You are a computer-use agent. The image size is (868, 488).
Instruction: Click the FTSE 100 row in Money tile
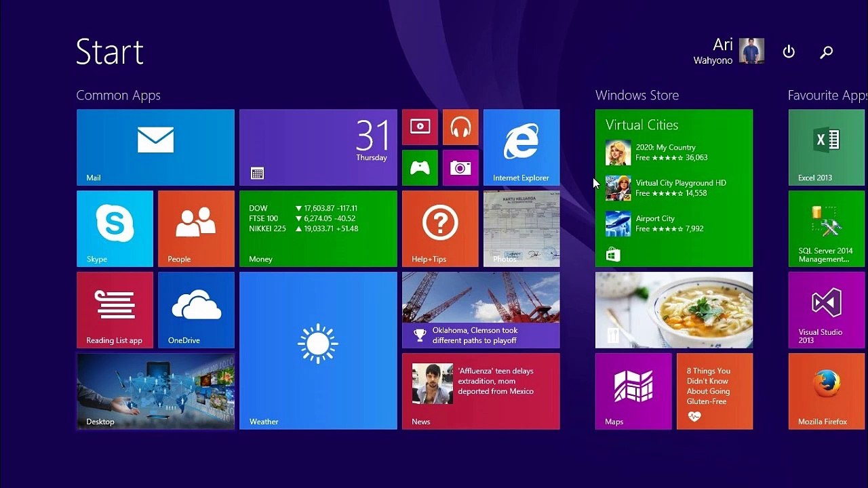[x=302, y=218]
